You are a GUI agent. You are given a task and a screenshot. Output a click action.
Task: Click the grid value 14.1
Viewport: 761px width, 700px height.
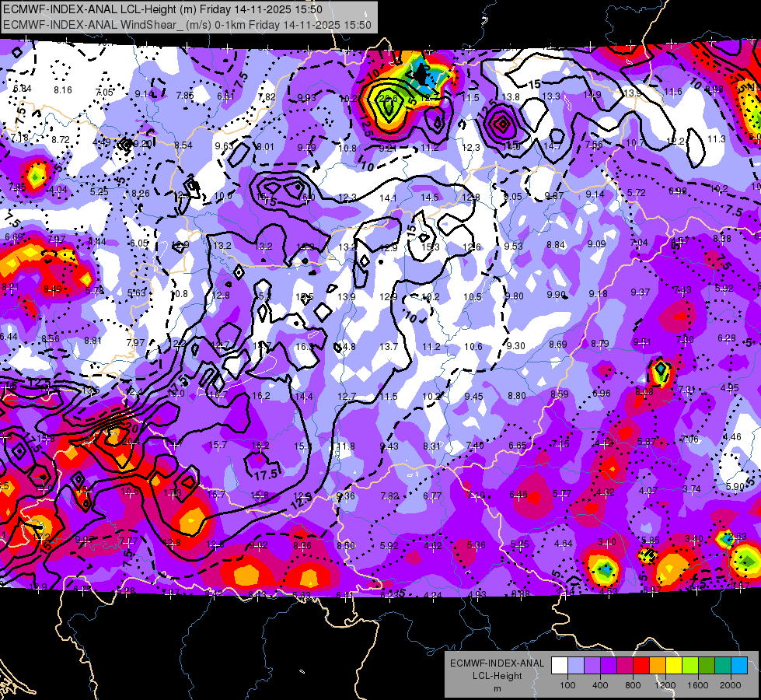point(388,198)
